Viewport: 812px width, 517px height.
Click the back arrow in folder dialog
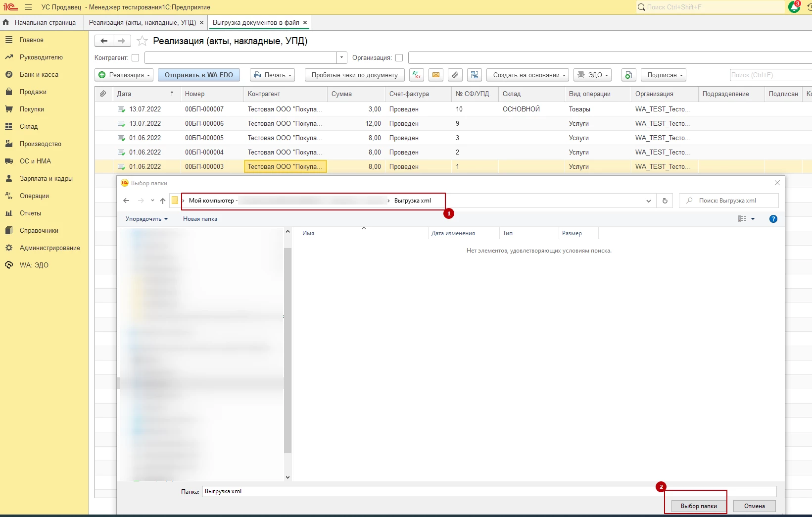pyautogui.click(x=126, y=201)
